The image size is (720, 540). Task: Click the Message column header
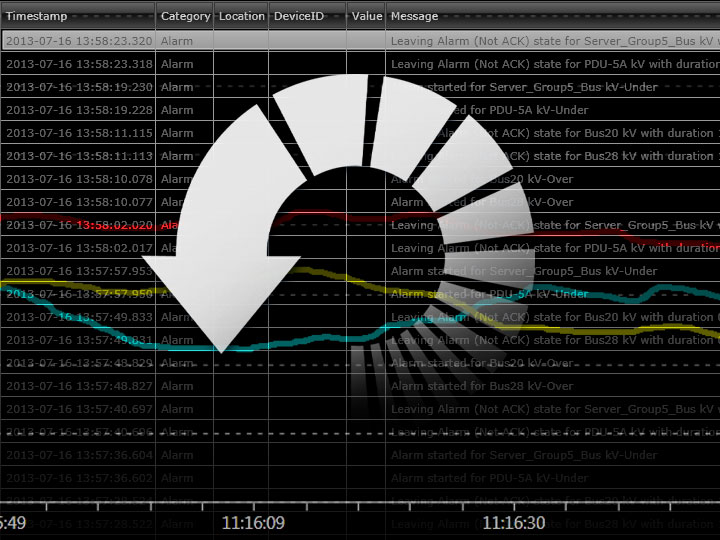tap(550, 16)
